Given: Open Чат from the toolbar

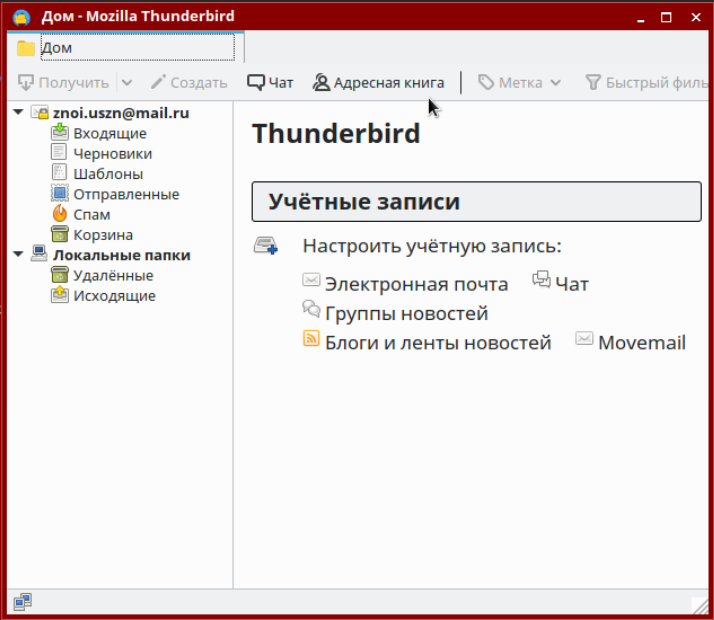Looking at the screenshot, I should click(x=270, y=82).
